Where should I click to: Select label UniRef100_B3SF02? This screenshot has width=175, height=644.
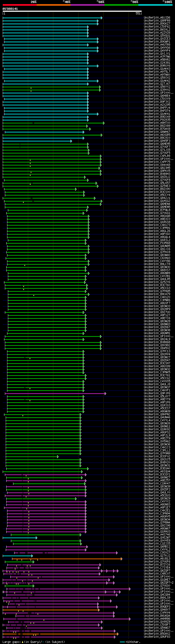point(157,457)
